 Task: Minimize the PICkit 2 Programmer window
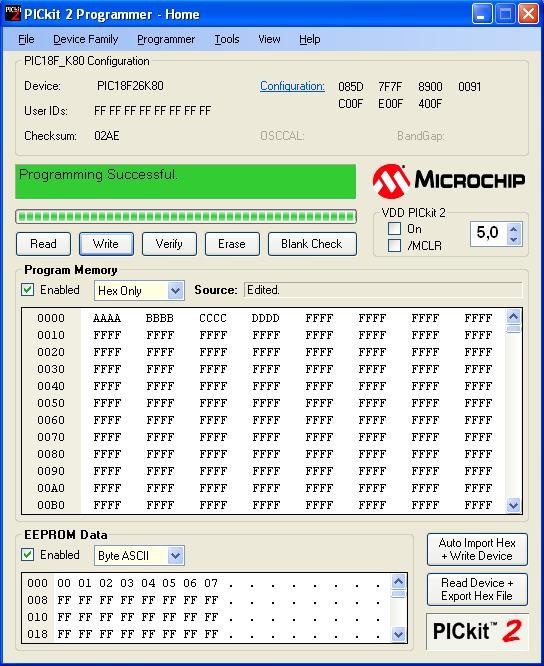[x=482, y=14]
